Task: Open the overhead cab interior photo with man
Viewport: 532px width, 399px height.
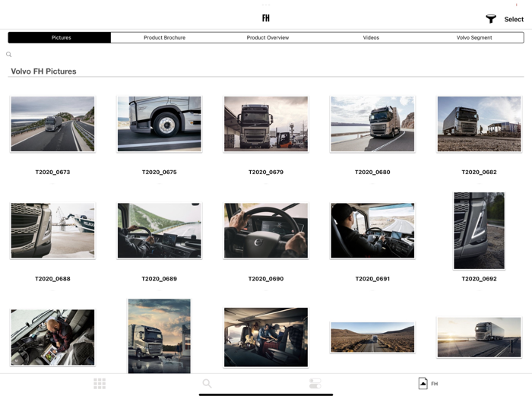Action: point(52,337)
